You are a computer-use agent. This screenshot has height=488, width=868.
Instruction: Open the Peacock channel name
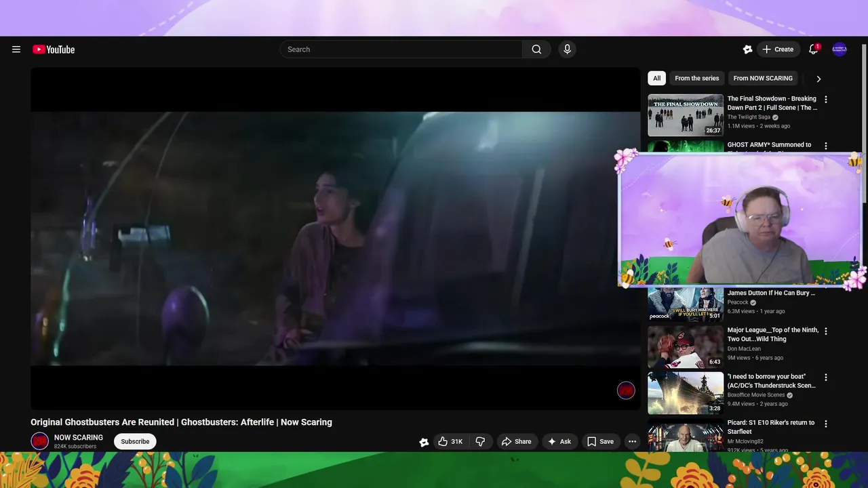[738, 302]
